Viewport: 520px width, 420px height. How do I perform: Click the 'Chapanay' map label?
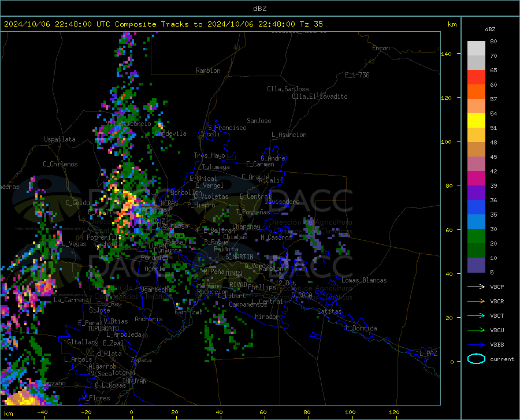246,226
